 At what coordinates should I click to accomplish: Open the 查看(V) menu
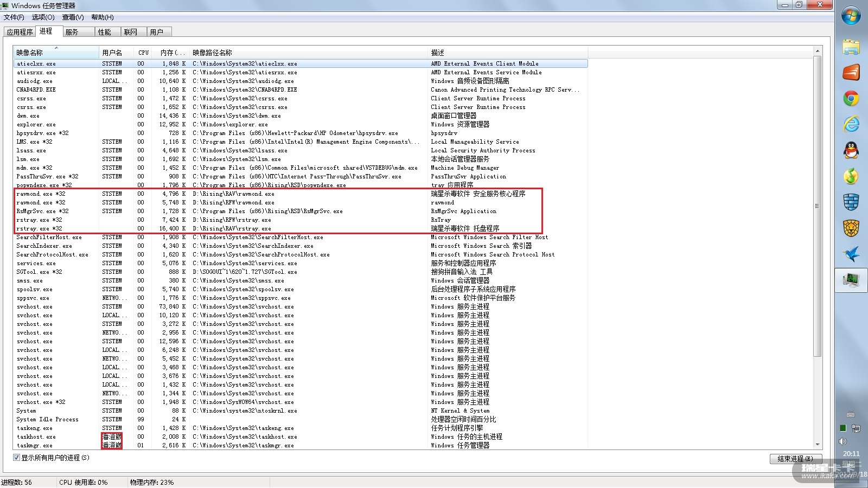(73, 17)
